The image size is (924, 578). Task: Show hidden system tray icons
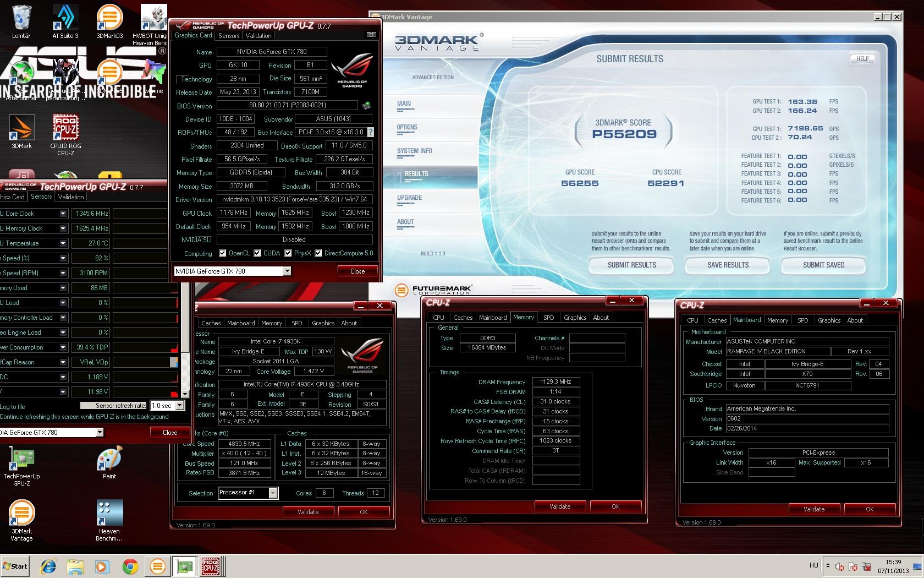(828, 566)
